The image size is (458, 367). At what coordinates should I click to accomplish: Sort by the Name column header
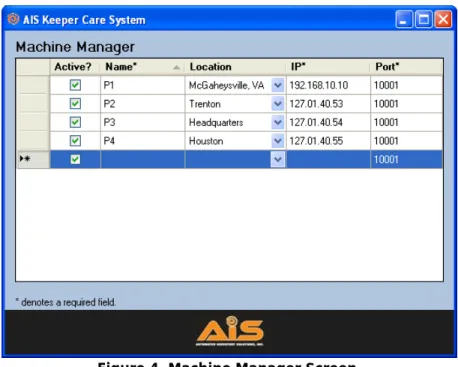(x=142, y=67)
